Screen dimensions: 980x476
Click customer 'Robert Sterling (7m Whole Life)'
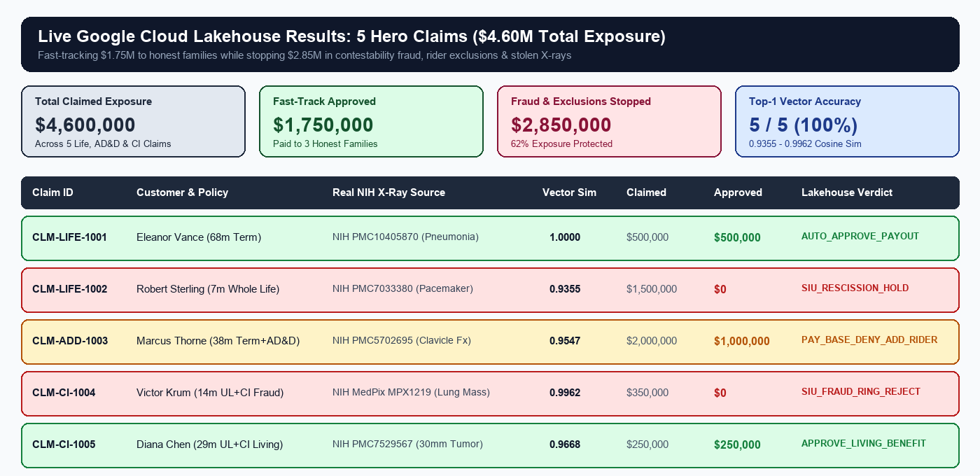(x=208, y=289)
